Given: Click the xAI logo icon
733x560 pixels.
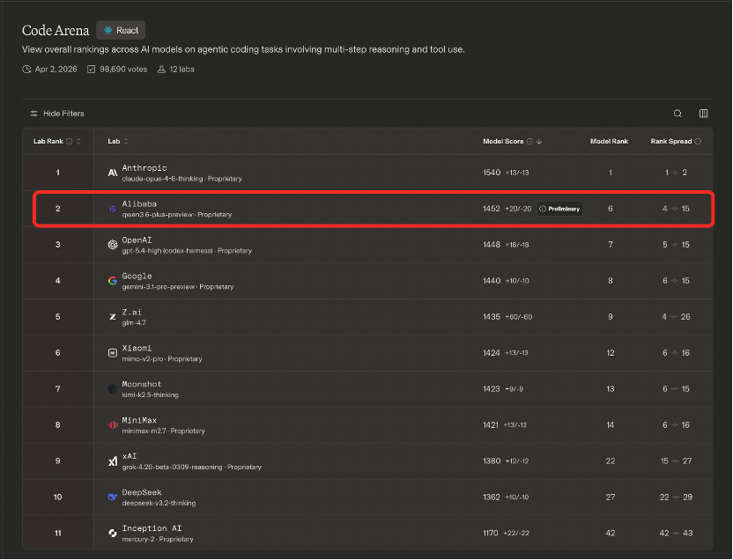Looking at the screenshot, I should [x=113, y=461].
